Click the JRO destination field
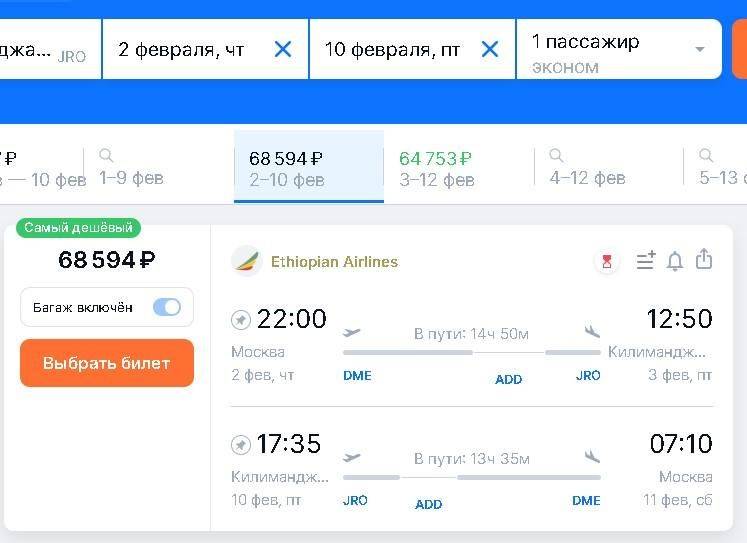Image resolution: width=747 pixels, height=543 pixels. tap(45, 50)
